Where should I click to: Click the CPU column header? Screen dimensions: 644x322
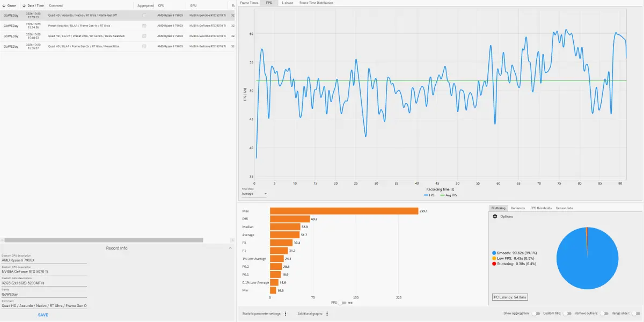[x=161, y=5]
